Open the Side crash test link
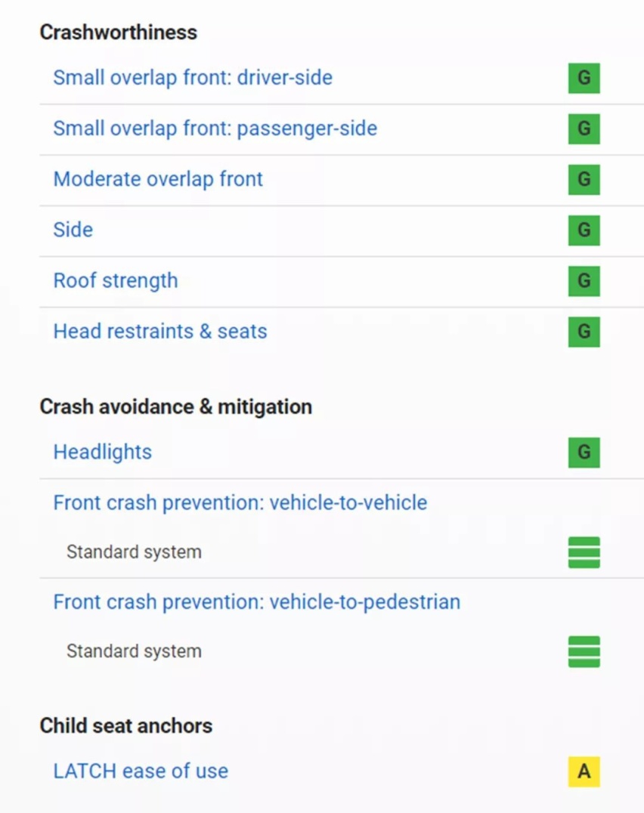Screen dimensions: 644x813 tap(73, 230)
